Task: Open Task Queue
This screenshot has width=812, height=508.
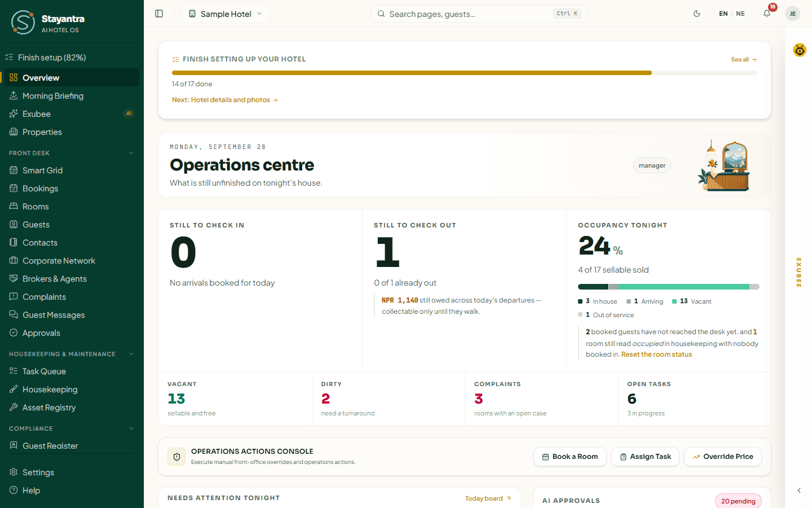Action: [72, 371]
